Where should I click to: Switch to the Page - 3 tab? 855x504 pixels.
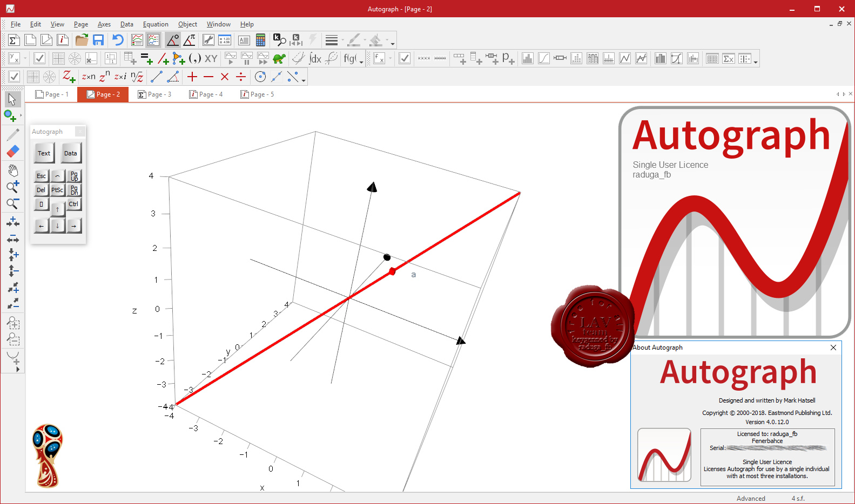click(154, 94)
